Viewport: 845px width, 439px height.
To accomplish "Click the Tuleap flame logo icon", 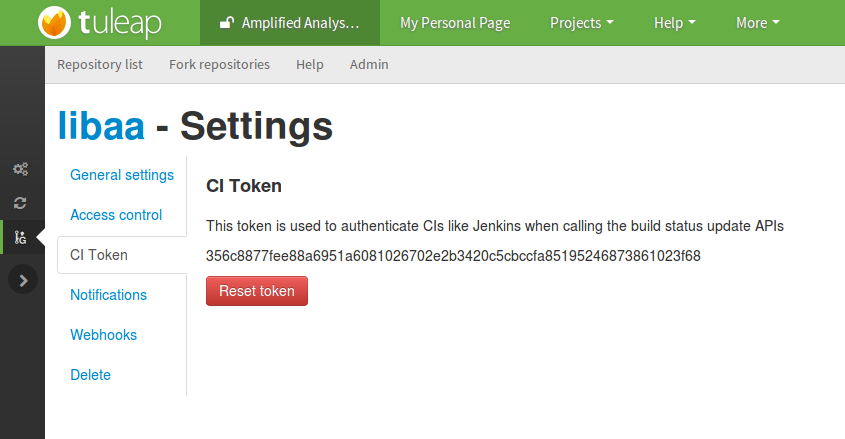I will pyautogui.click(x=54, y=23).
